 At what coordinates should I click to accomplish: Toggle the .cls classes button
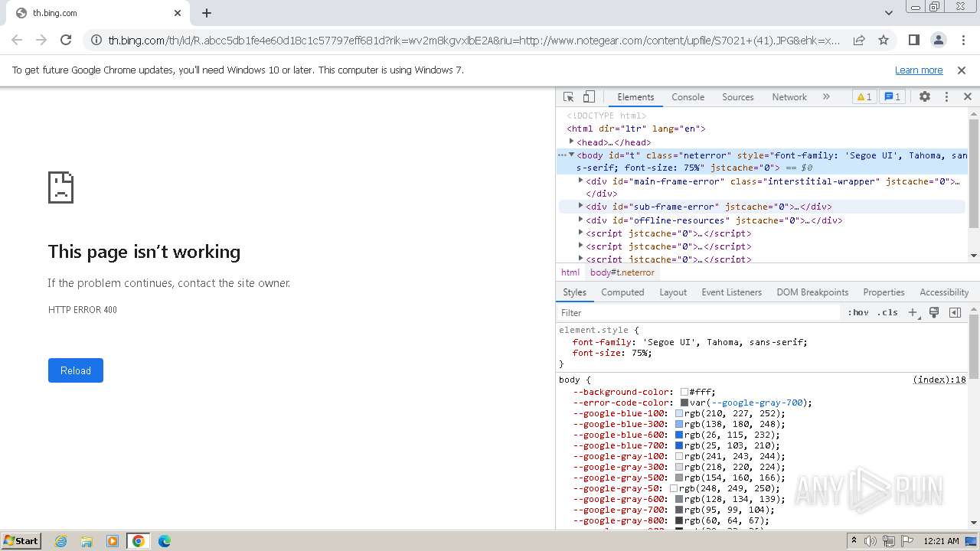pyautogui.click(x=888, y=312)
